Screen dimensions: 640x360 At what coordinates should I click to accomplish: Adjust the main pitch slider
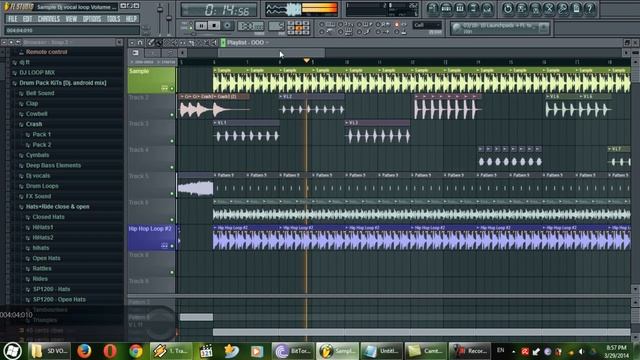pyautogui.click(x=169, y=18)
